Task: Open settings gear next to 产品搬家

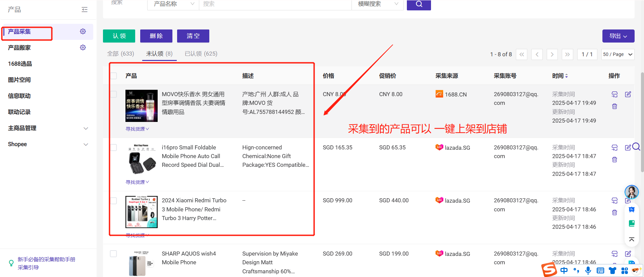Action: [83, 48]
